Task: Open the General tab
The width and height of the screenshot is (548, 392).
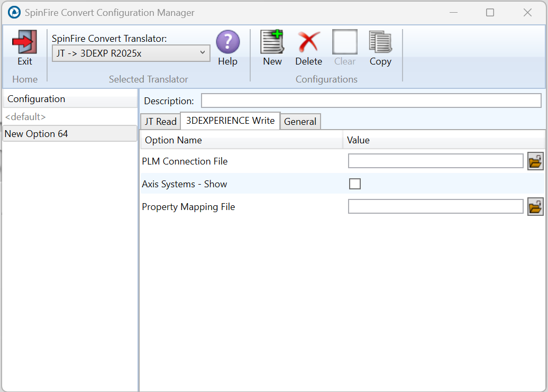Action: [x=300, y=121]
